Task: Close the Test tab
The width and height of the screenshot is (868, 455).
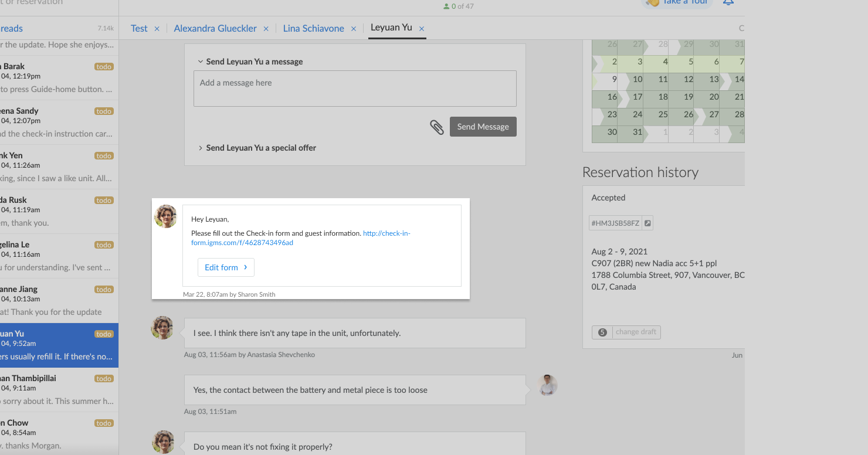Action: coord(157,29)
